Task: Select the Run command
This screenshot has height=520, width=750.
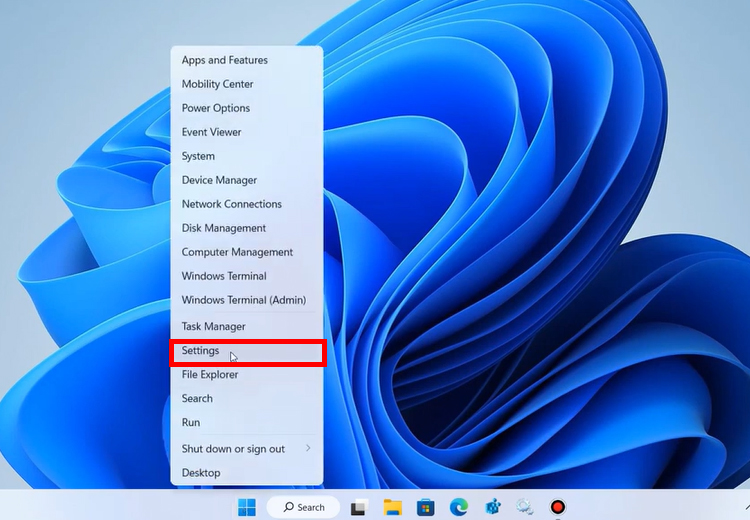Action: 247,422
